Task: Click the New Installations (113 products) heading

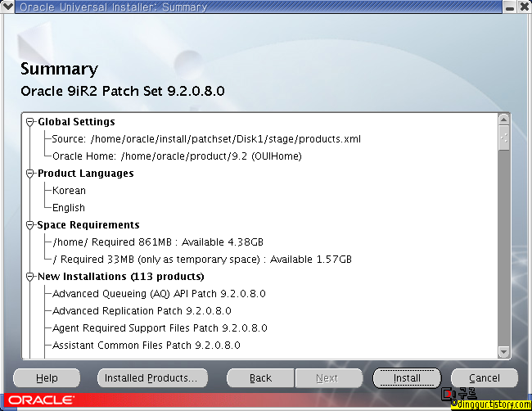Action: pyautogui.click(x=121, y=277)
